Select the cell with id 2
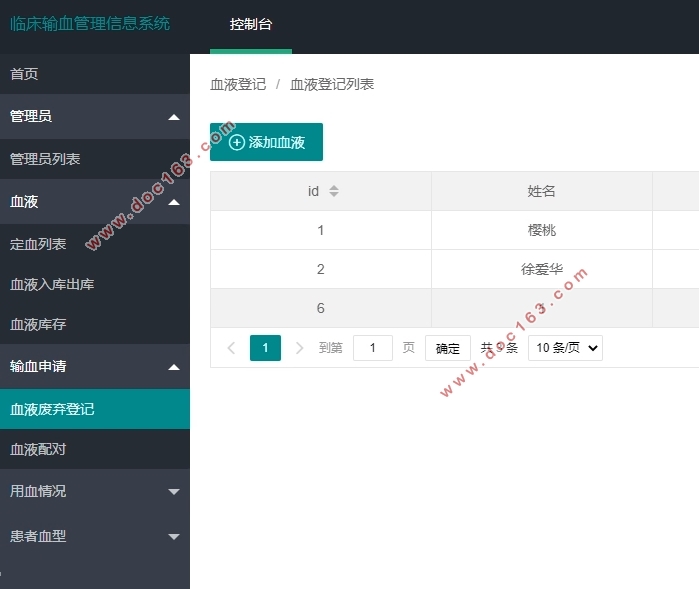The height and width of the screenshot is (589, 699). coord(321,269)
